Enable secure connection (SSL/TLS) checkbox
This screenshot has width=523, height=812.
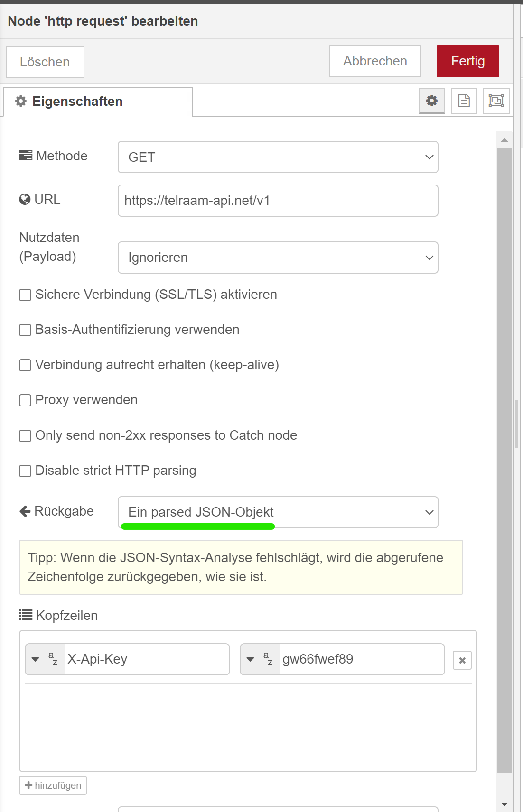(25, 295)
